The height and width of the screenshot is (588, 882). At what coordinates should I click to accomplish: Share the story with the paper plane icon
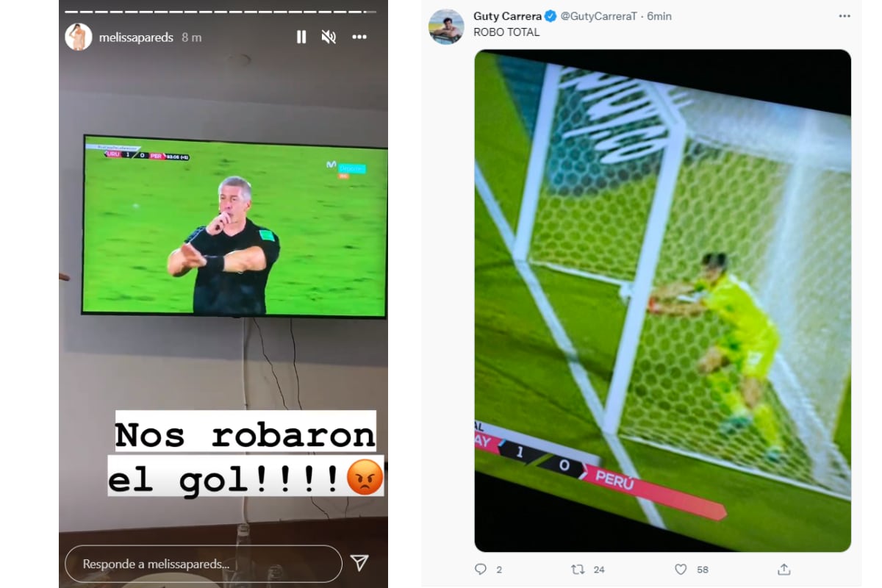click(x=359, y=563)
